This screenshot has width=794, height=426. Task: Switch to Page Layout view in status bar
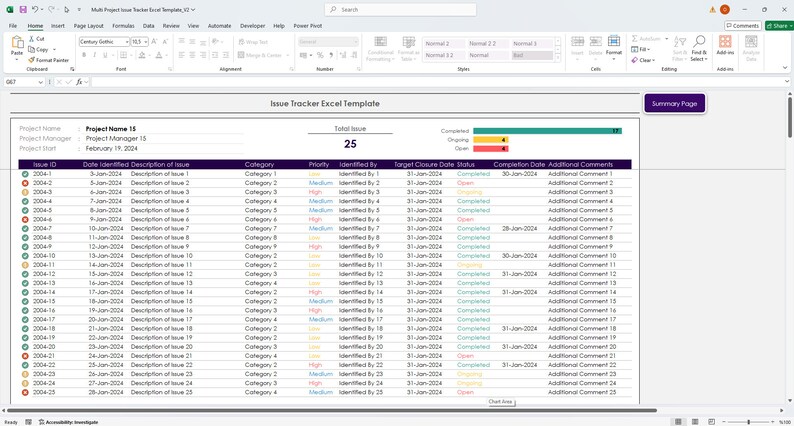tap(695, 422)
